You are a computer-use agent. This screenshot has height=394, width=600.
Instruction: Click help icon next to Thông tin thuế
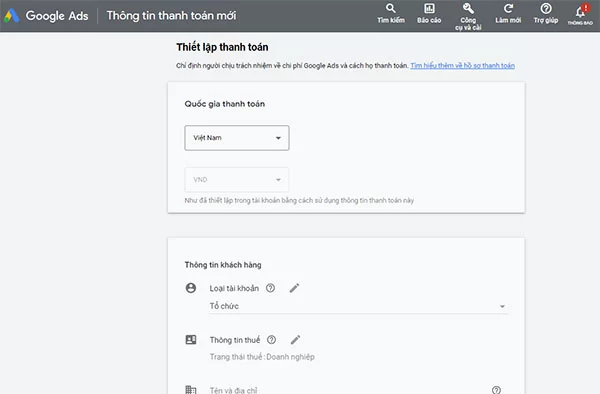point(271,340)
